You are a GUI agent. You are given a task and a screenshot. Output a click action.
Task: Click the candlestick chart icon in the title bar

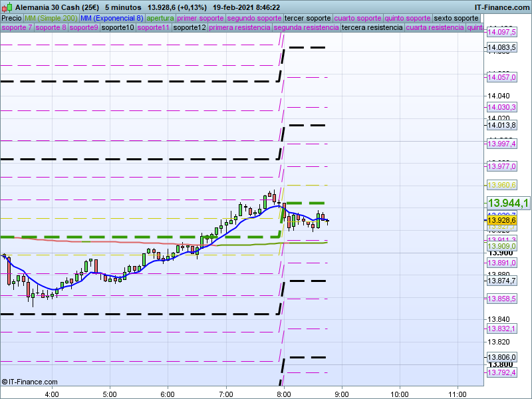point(7,7)
